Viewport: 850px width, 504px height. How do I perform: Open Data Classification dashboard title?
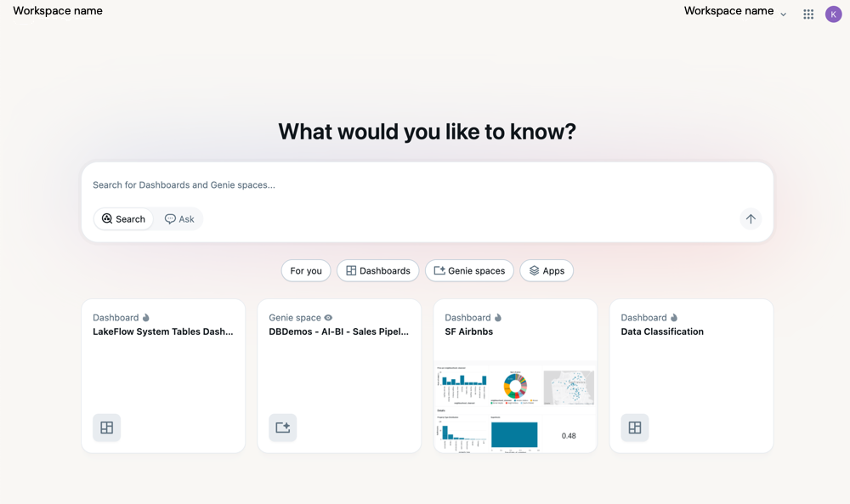tap(662, 331)
